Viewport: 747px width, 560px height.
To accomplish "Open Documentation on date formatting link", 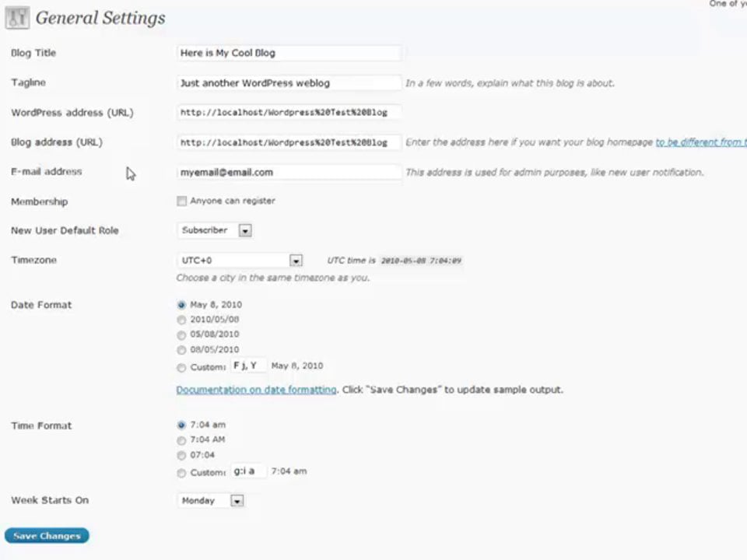I will coord(256,390).
